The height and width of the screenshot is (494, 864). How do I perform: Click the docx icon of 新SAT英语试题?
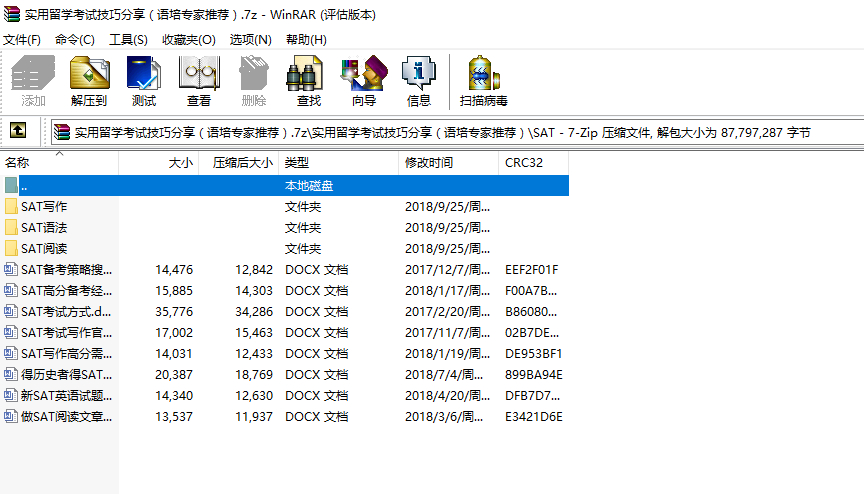tap(11, 395)
